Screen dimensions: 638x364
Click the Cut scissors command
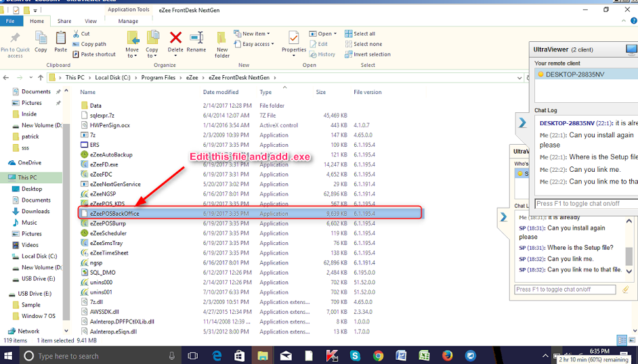pyautogui.click(x=81, y=34)
